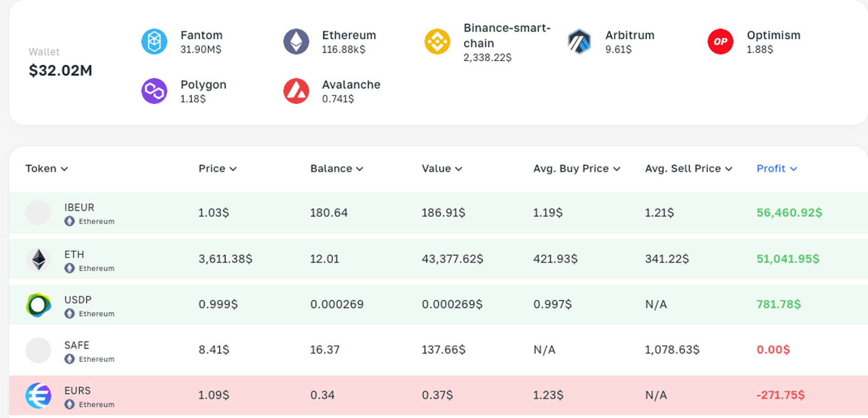868x418 pixels.
Task: Click the Fantom chain icon
Action: tap(155, 42)
